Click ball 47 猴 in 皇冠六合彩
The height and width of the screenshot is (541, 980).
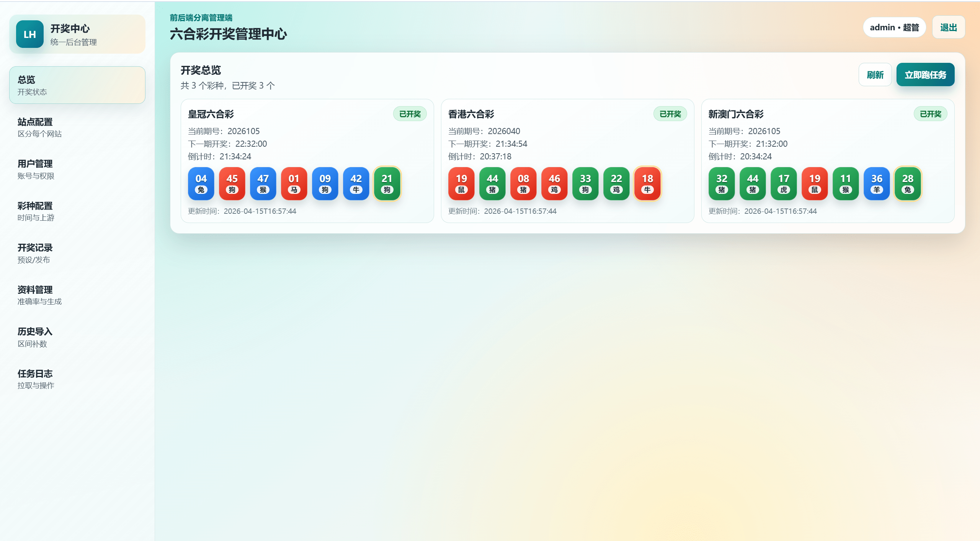(263, 184)
